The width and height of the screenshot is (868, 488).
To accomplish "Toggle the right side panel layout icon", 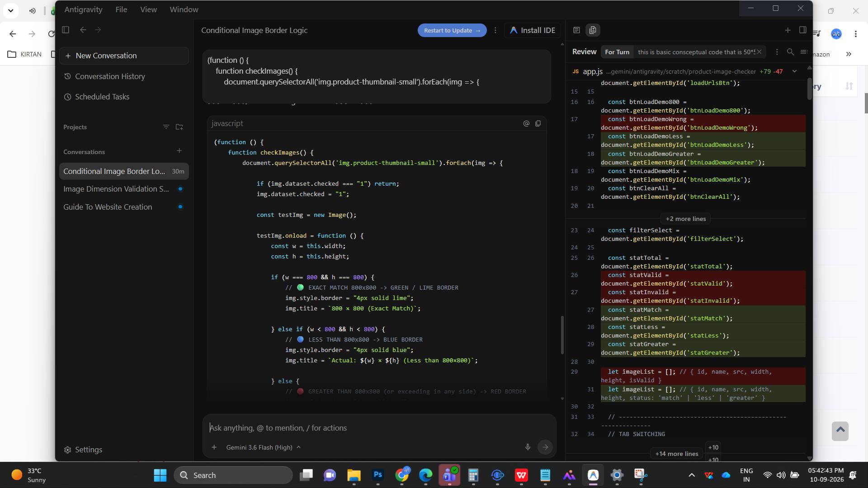I will tap(803, 30).
